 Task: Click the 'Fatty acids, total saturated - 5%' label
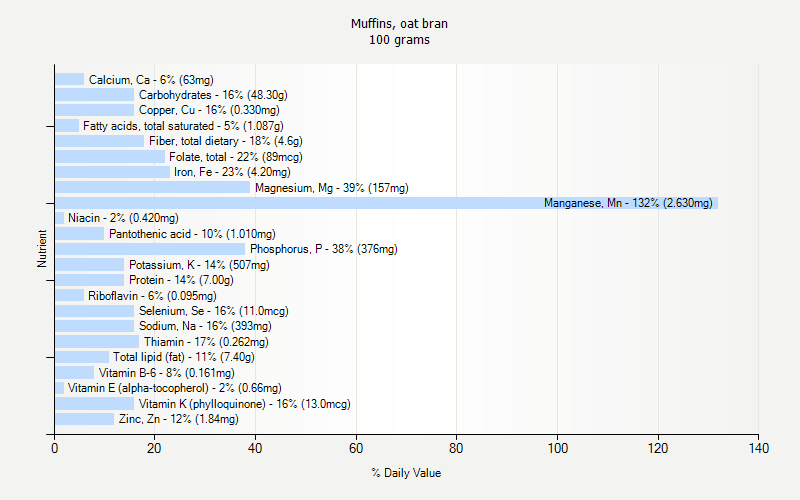pos(183,126)
